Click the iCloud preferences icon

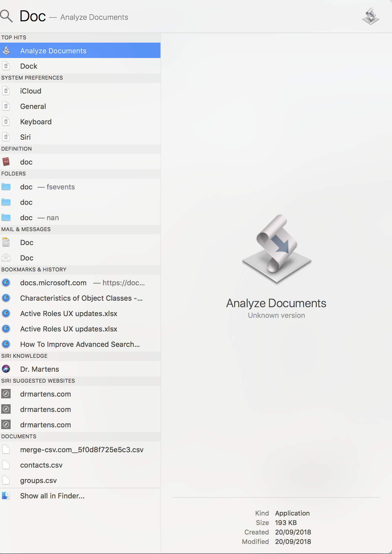(x=6, y=91)
